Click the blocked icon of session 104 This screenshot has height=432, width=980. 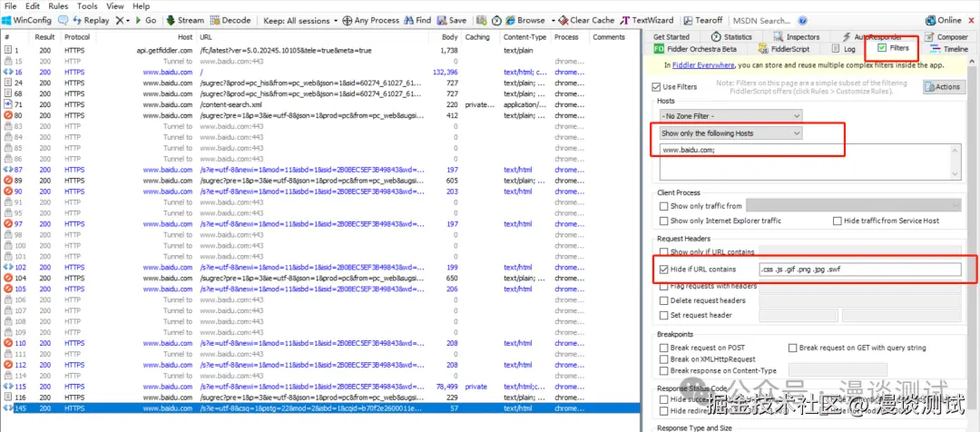pyautogui.click(x=8, y=278)
